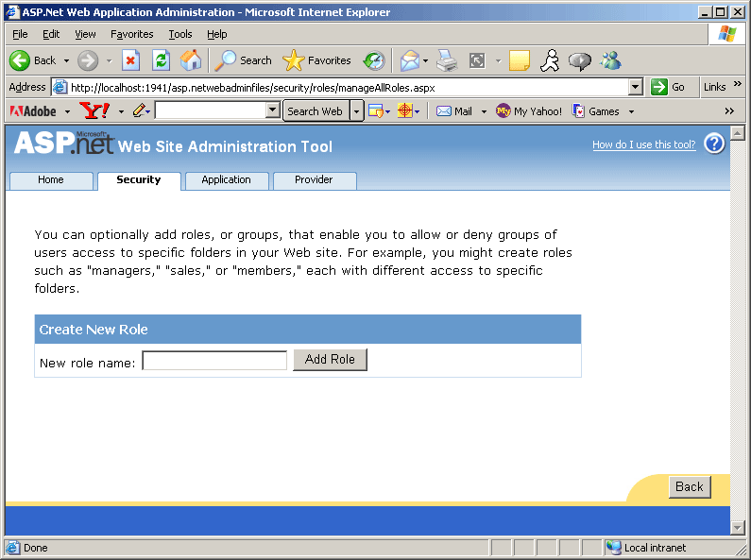Expand the Yahoo search box dropdown
The width and height of the screenshot is (751, 560).
273,110
